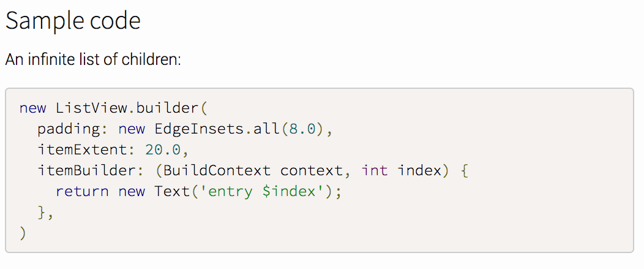
Task: Click 'EdgeInsets.all' in the code
Action: click(213, 129)
